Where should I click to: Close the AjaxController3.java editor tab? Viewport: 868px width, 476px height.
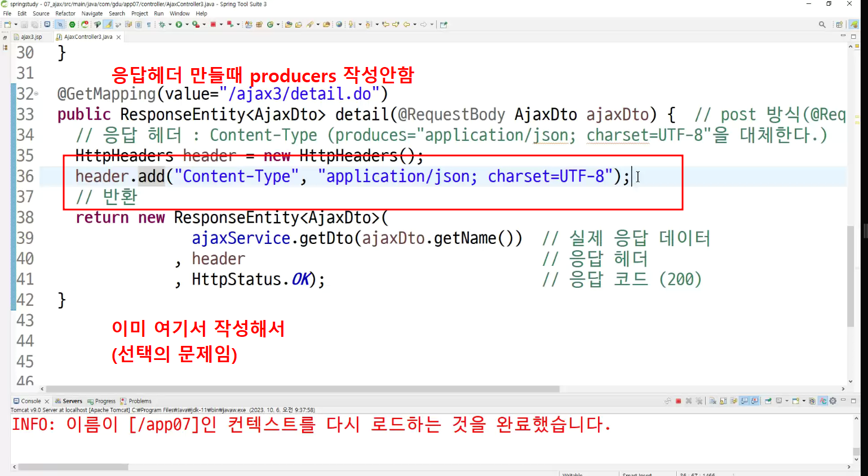click(118, 37)
